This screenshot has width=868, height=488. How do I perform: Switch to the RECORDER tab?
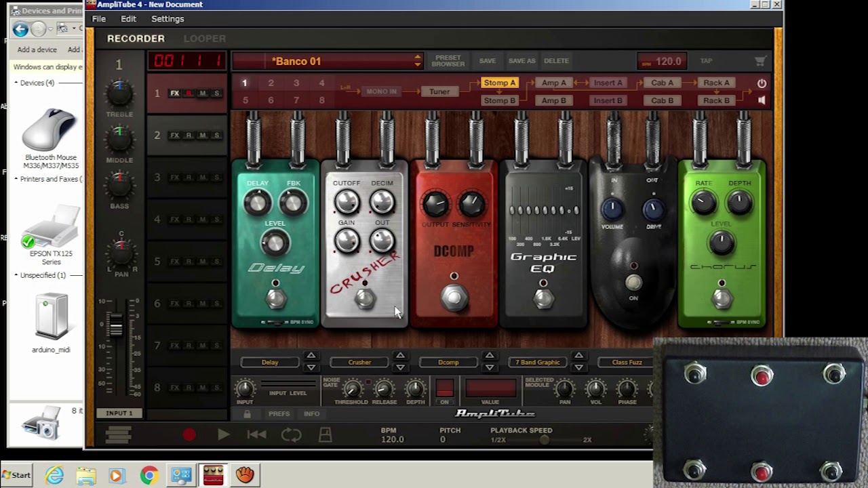click(136, 39)
